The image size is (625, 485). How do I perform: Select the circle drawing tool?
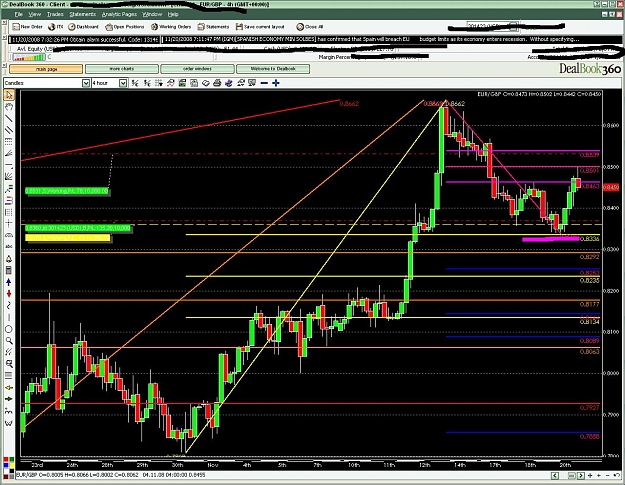(x=9, y=329)
